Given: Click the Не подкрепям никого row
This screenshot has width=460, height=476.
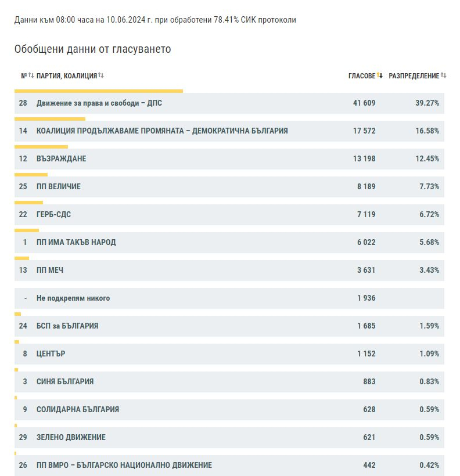Looking at the screenshot, I should pos(229,298).
